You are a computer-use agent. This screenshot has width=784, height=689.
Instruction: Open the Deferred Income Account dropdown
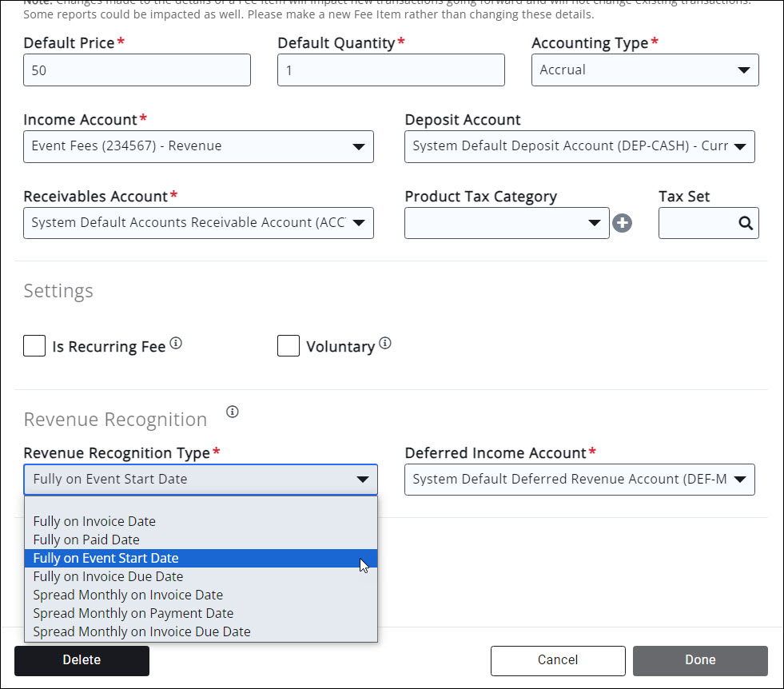579,480
